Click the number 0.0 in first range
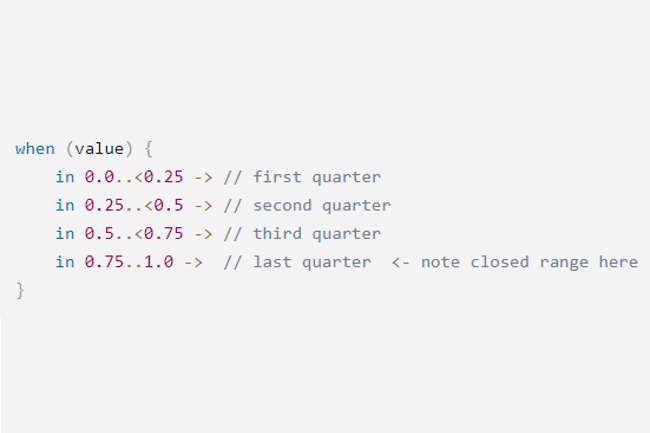 tap(99, 177)
